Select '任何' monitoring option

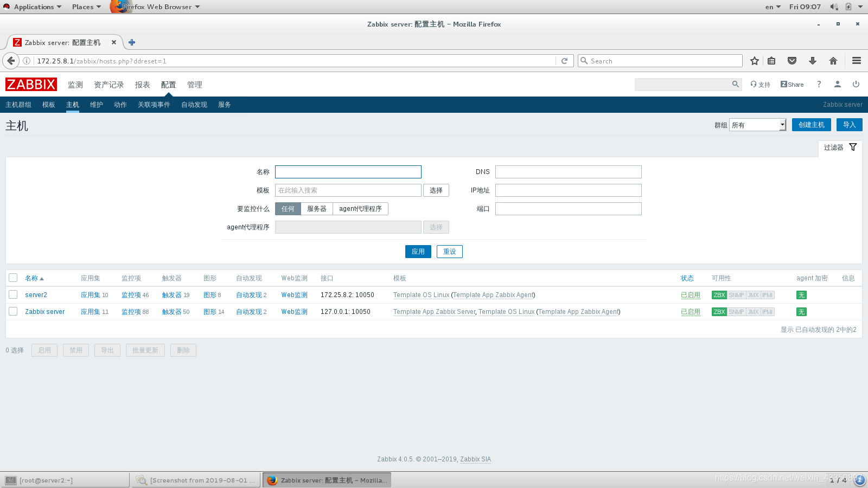pyautogui.click(x=288, y=209)
